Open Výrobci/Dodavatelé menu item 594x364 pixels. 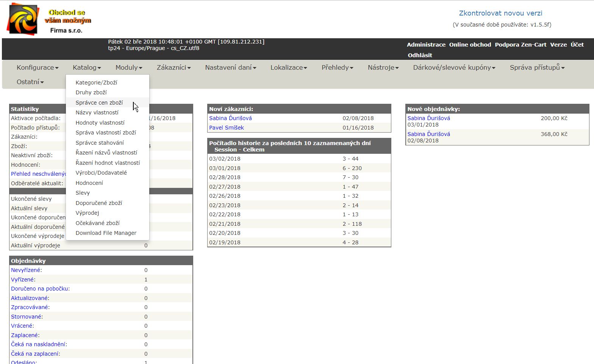click(101, 173)
